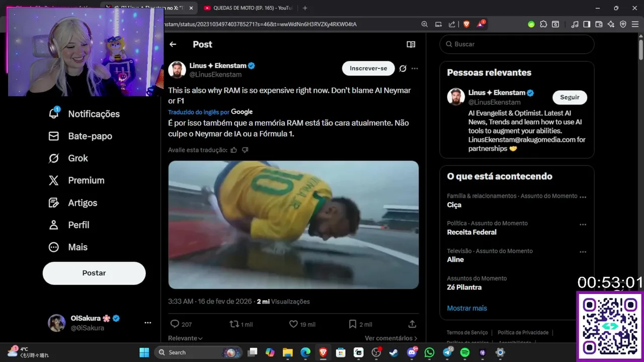Screen dimensions: 644x362
Task: Switch to the QUEDAS DE MOTO YouTube tab
Action: pos(248,8)
